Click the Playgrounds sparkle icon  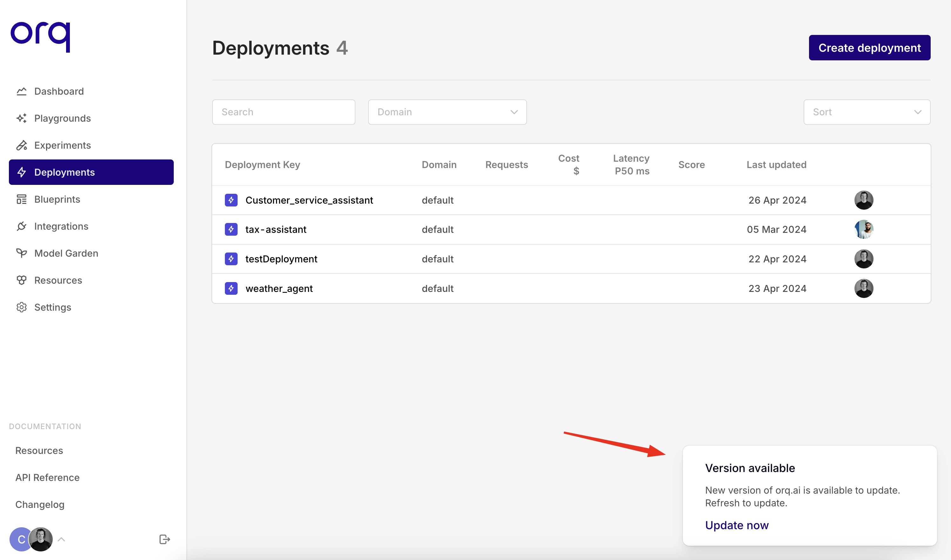point(22,118)
